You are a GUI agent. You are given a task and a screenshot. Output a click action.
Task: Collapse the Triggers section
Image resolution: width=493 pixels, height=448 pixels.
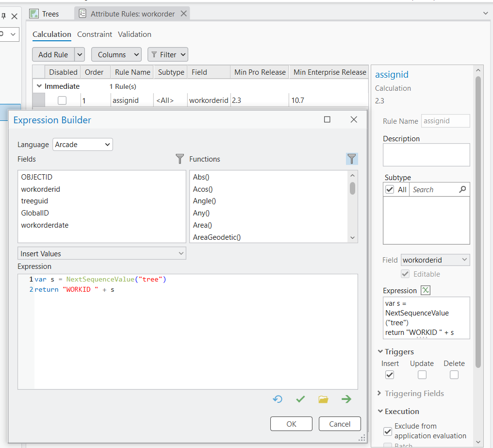pyautogui.click(x=380, y=351)
